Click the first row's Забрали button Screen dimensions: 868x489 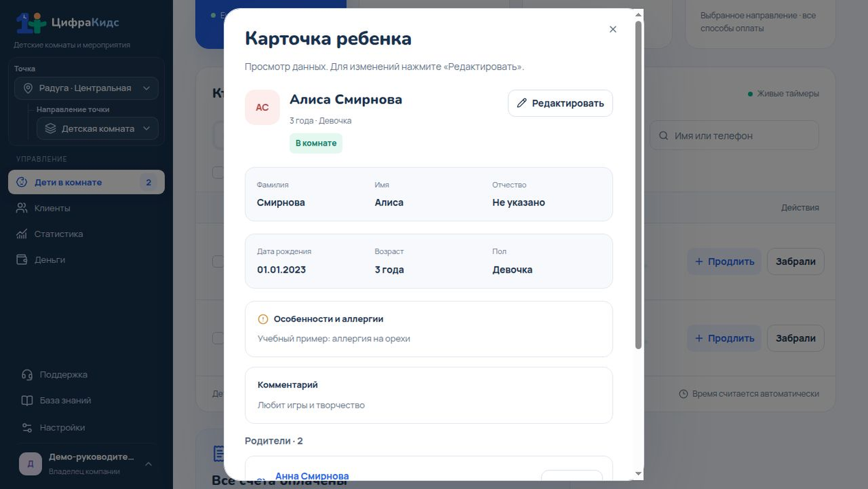[x=795, y=261]
